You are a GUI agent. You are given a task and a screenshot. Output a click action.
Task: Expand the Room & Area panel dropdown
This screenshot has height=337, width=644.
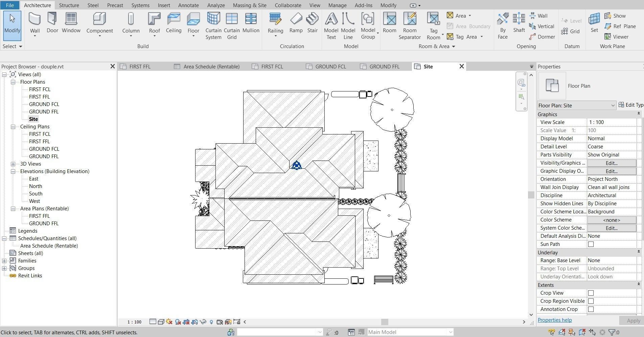(437, 46)
